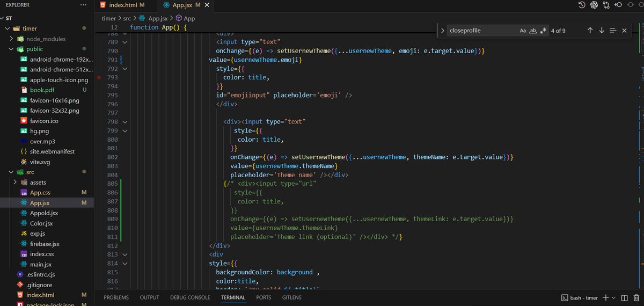Image resolution: width=644 pixels, height=306 pixels.
Task: Open the file timeline history icon
Action: (582, 5)
